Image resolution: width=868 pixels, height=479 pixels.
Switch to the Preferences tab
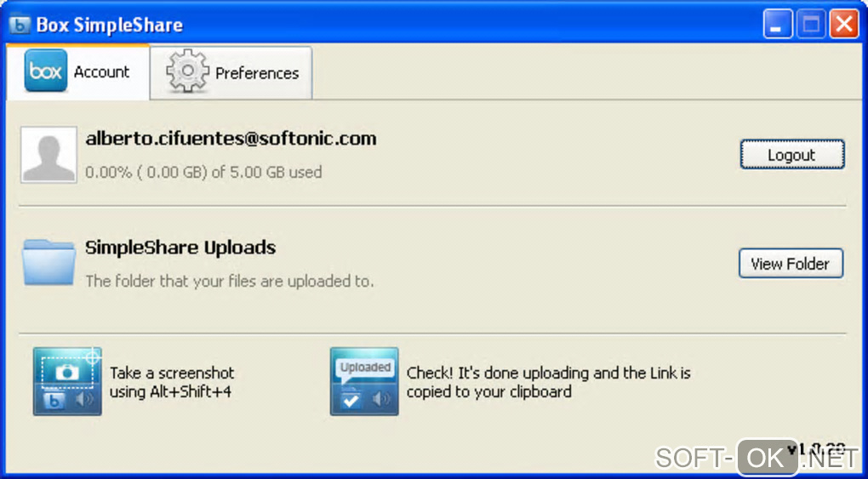(x=231, y=72)
